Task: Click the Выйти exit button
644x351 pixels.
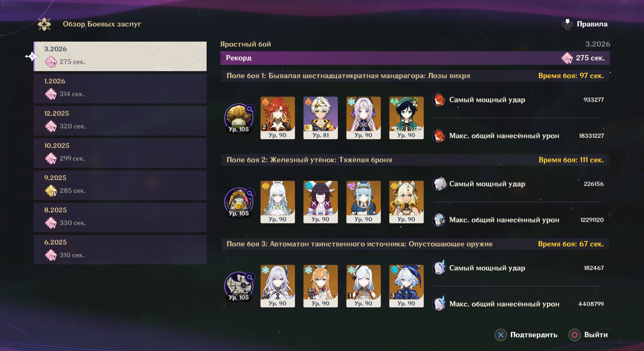Action: [x=588, y=335]
